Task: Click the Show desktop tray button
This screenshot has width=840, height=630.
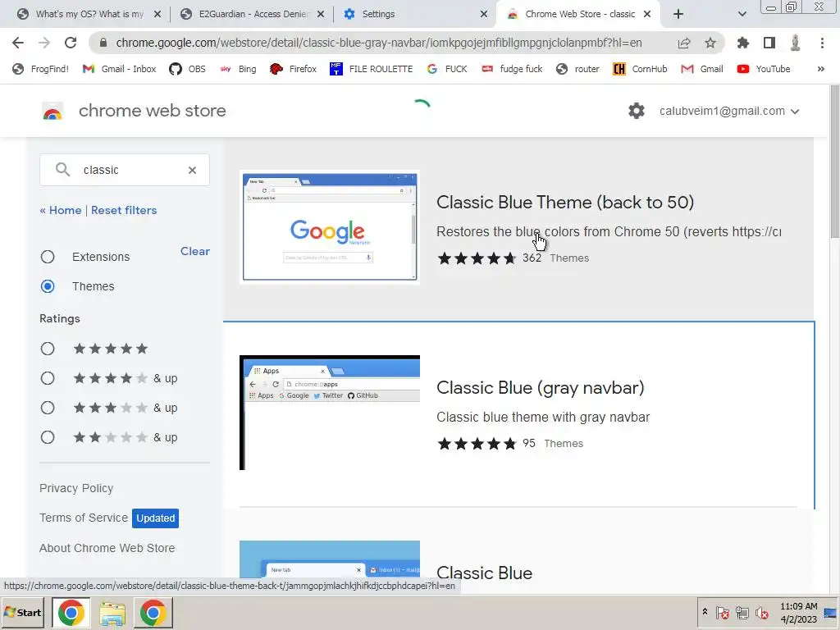Action: pos(831,613)
